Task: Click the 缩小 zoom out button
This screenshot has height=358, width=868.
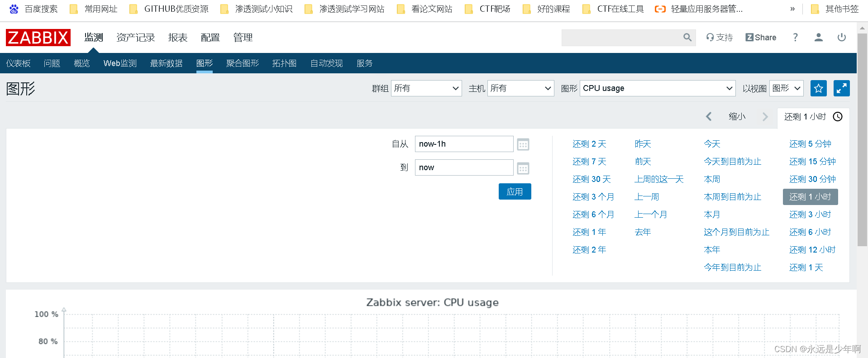Action: click(x=737, y=117)
